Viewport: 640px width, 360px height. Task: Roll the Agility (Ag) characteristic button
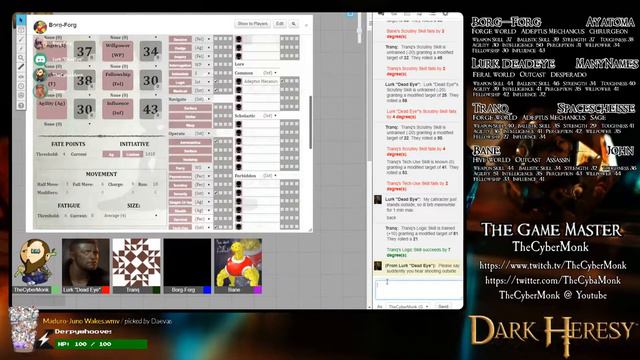51,109
